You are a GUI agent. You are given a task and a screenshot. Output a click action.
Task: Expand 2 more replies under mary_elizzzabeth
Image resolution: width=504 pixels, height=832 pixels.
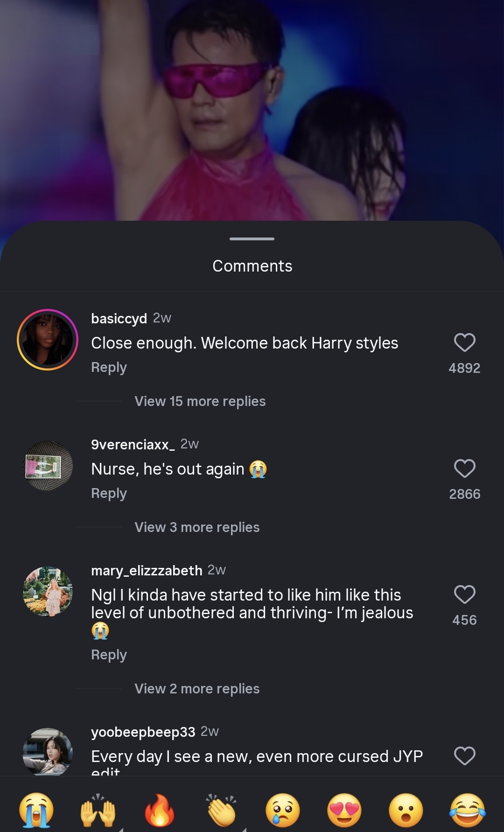click(197, 689)
